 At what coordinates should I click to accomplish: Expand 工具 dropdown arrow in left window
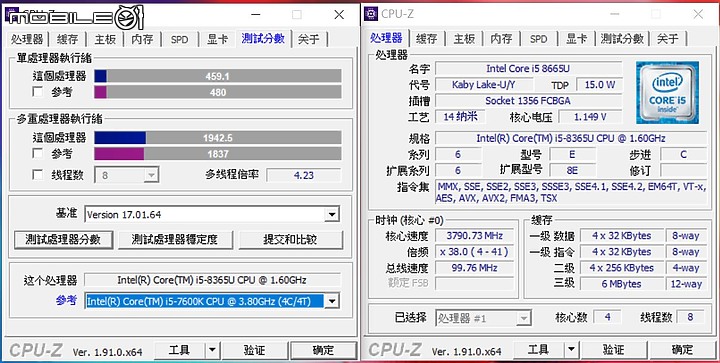coord(212,351)
